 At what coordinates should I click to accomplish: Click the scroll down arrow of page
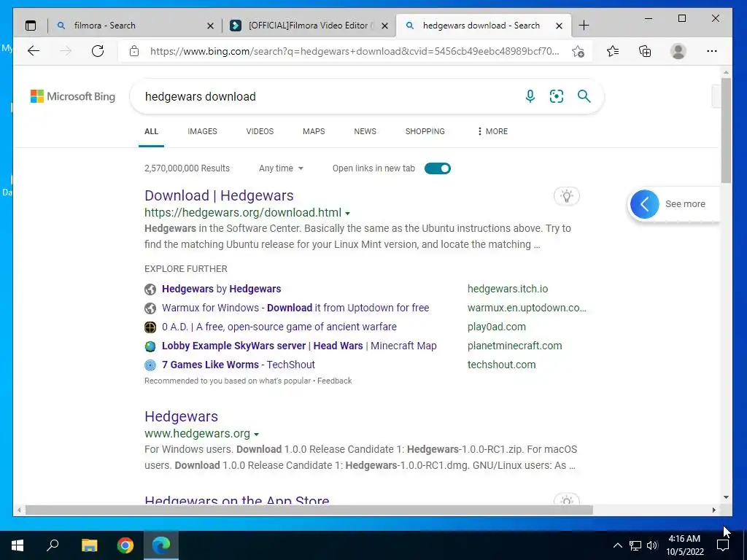click(x=726, y=497)
